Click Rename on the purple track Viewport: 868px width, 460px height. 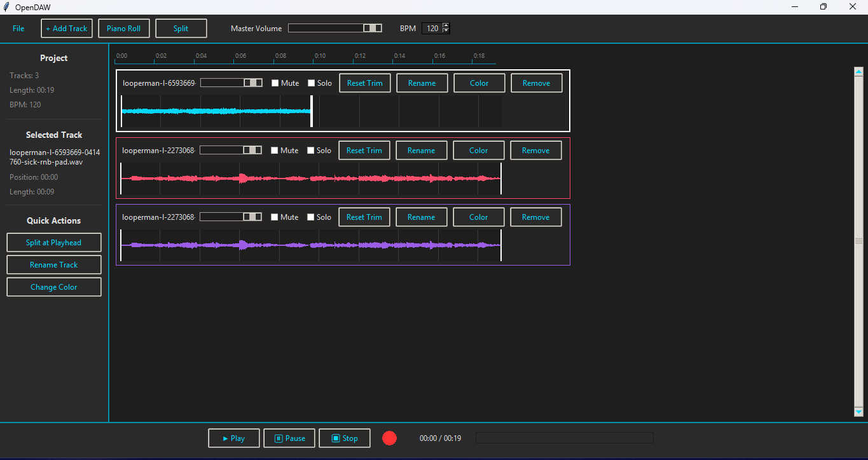pos(422,217)
